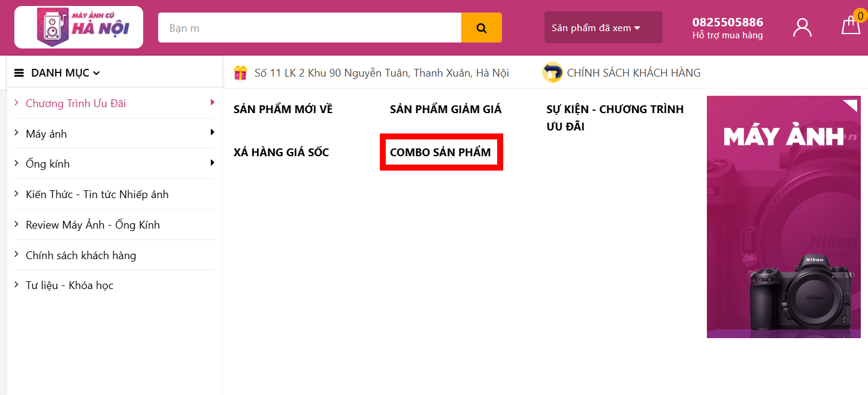Click the gift box icon beside the address
Viewport: 868px width, 395px height.
(x=240, y=72)
